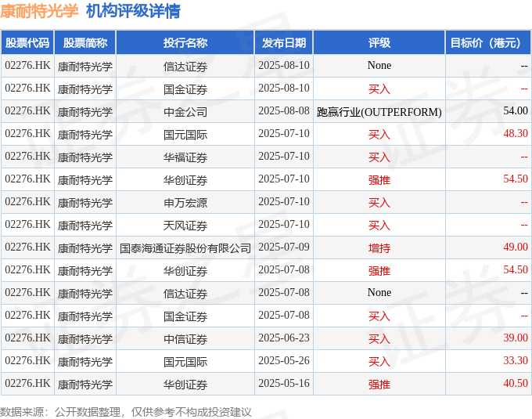
Task: Click 54.50 price in 2025-07-10 row
Action: pos(516,179)
